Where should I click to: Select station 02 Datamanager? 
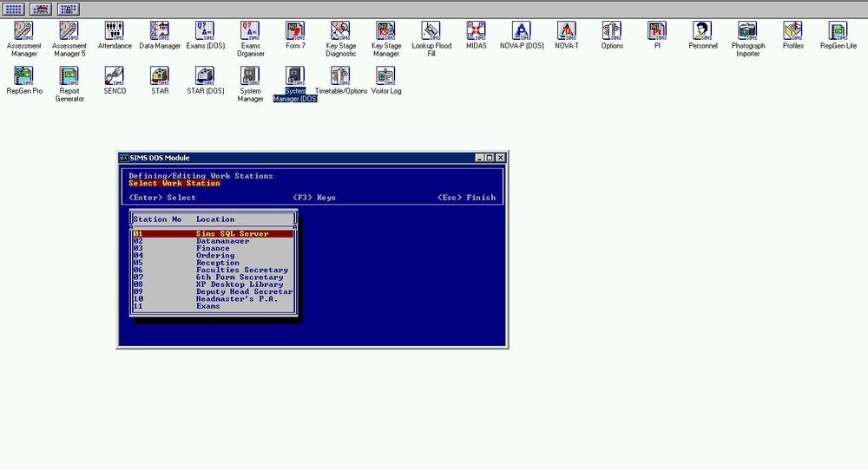pos(214,241)
